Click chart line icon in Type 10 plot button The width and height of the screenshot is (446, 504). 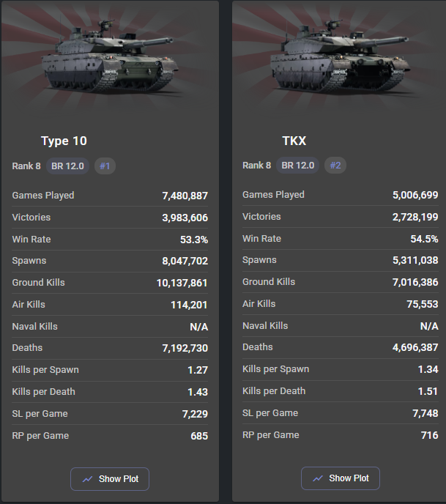87,479
